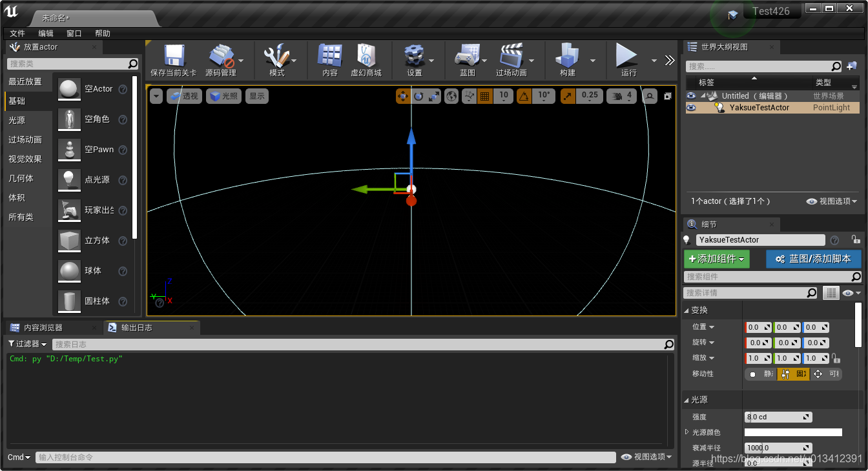Open the 视图选项 dropdown in outliner

832,201
